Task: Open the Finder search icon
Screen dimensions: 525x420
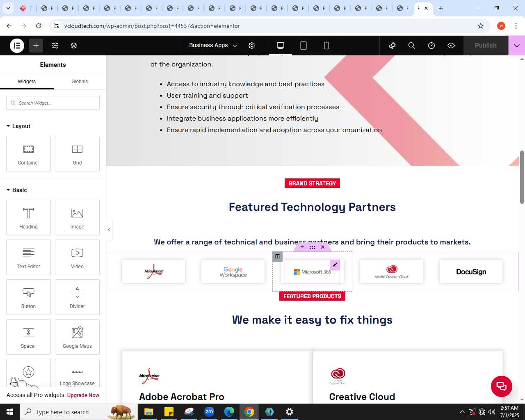Action: (x=412, y=46)
